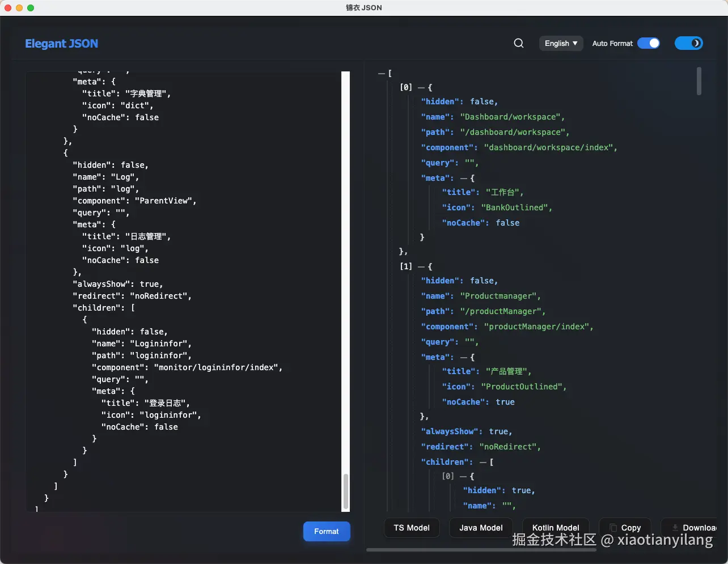The image size is (728, 564).
Task: Click the output panel vertical scrollbar
Action: tap(699, 81)
